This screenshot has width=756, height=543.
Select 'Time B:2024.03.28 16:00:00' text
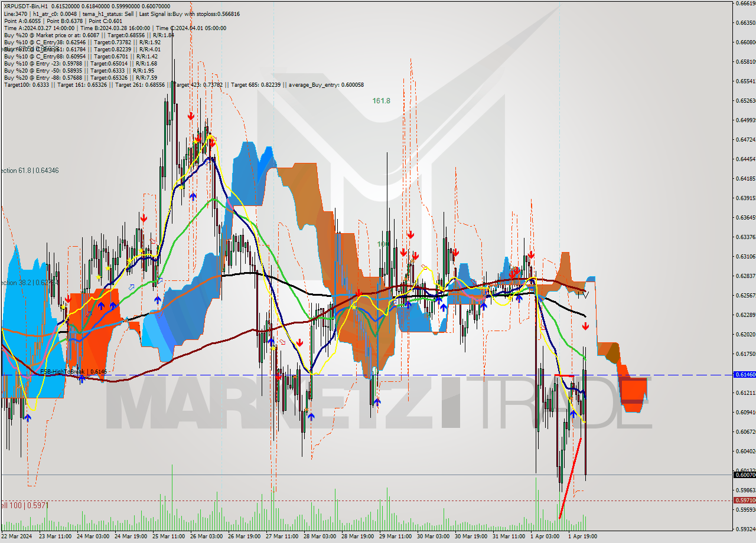point(115,28)
